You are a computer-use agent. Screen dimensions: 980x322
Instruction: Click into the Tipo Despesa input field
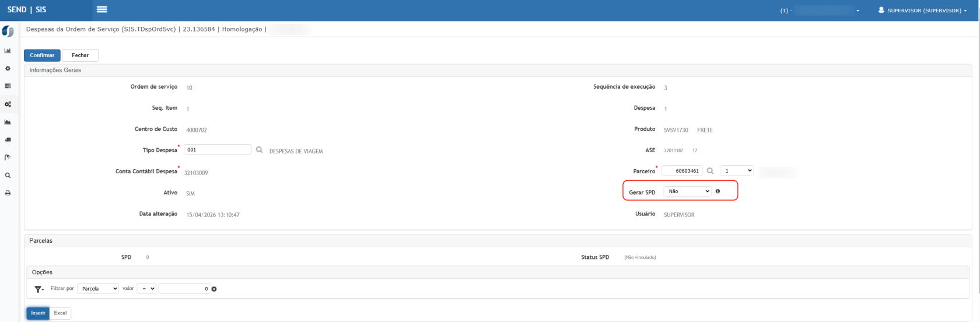pos(218,150)
